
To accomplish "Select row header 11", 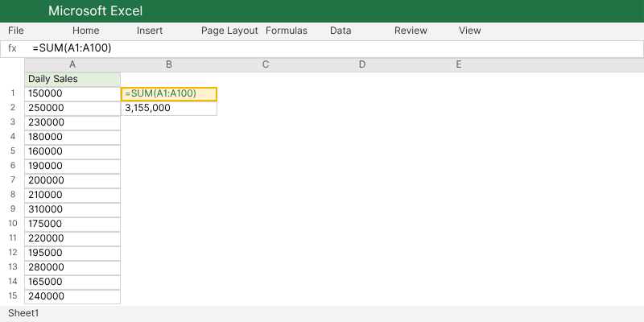I will click(x=13, y=237).
